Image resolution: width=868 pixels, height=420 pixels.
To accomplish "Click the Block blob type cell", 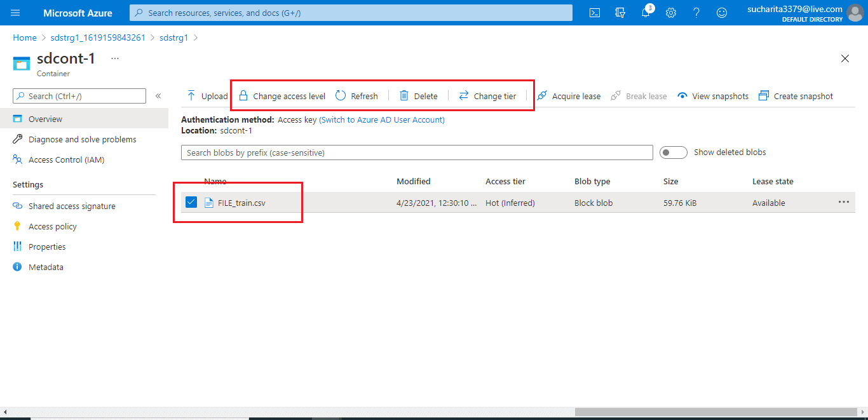I will click(593, 203).
